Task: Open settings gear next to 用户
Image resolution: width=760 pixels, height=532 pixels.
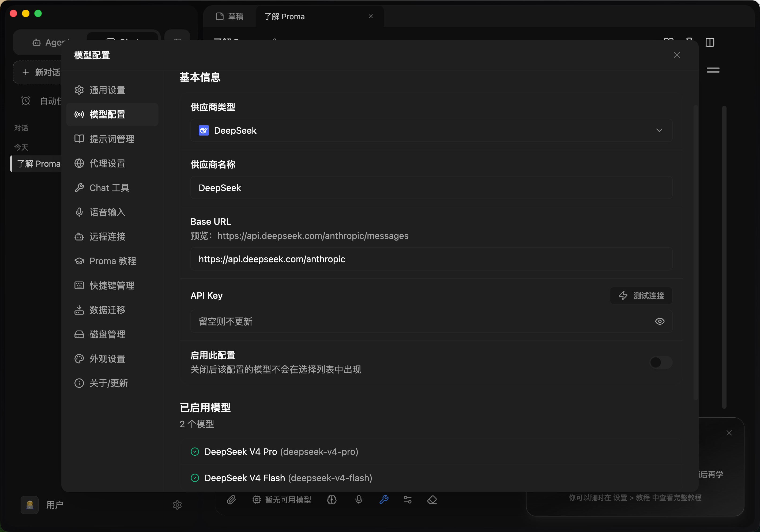Action: [x=178, y=505]
